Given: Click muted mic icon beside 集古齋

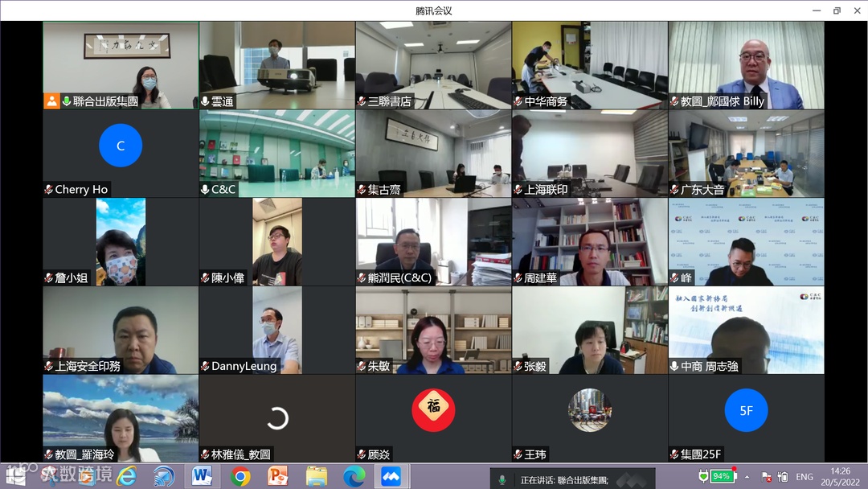Looking at the screenshot, I should 362,189.
